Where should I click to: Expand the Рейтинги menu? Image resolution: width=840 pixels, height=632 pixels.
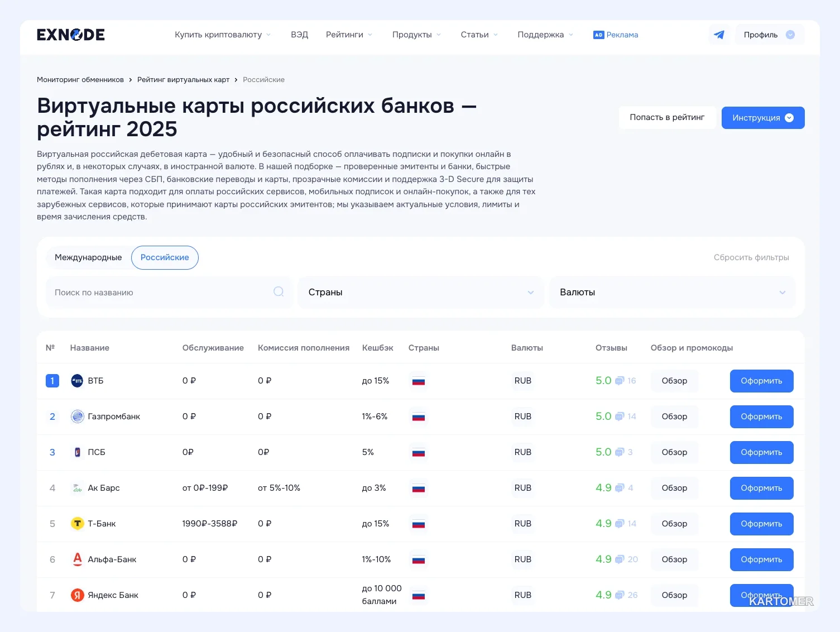coord(349,35)
